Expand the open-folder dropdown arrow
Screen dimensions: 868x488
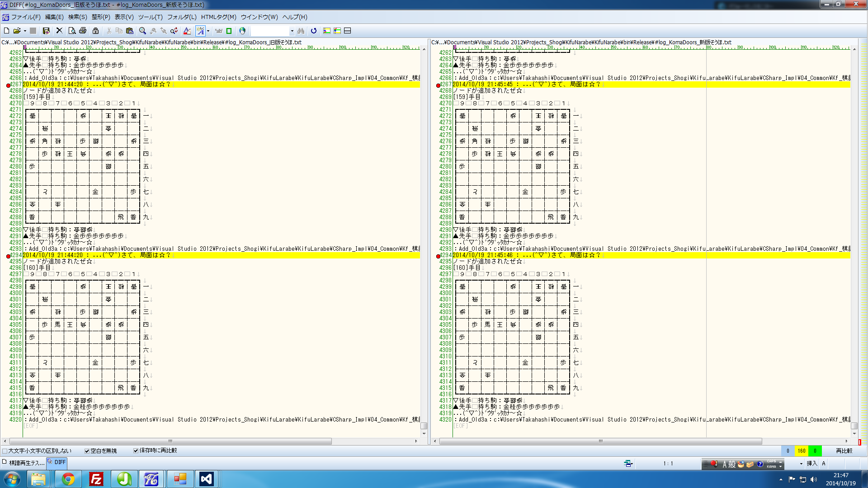pyautogui.click(x=25, y=31)
